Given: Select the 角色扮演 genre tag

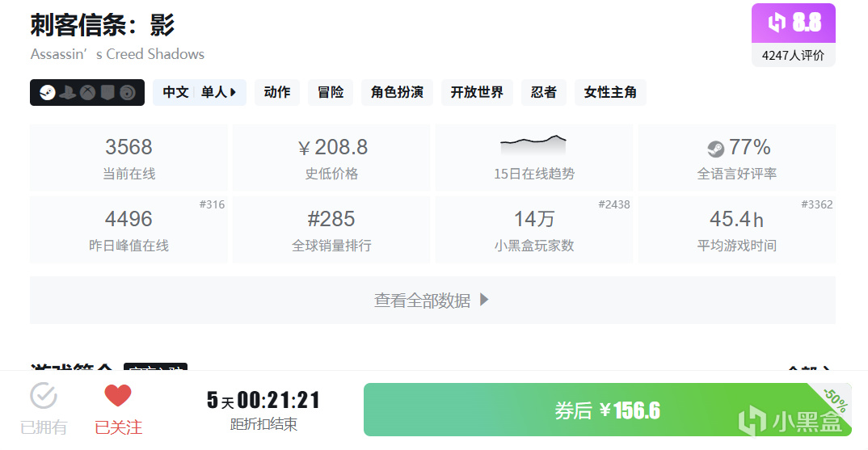Looking at the screenshot, I should [x=397, y=92].
